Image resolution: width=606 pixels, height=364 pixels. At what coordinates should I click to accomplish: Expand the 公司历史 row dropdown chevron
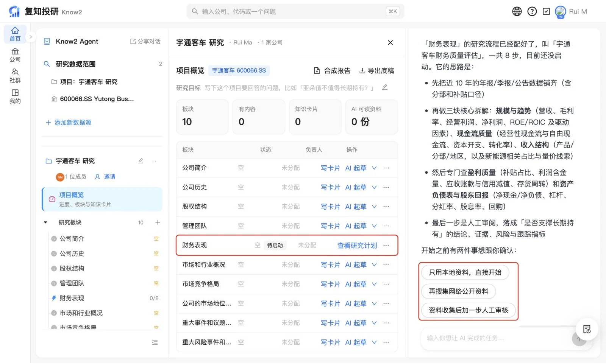pos(374,187)
